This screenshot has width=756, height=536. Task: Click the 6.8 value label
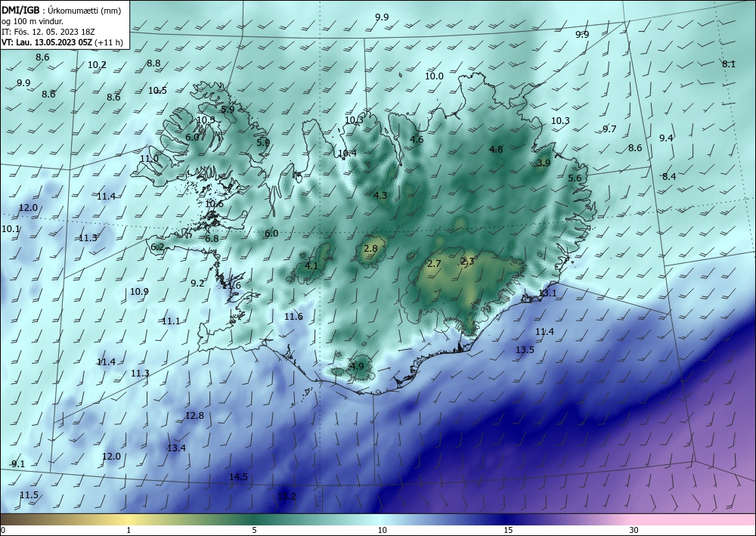click(212, 239)
